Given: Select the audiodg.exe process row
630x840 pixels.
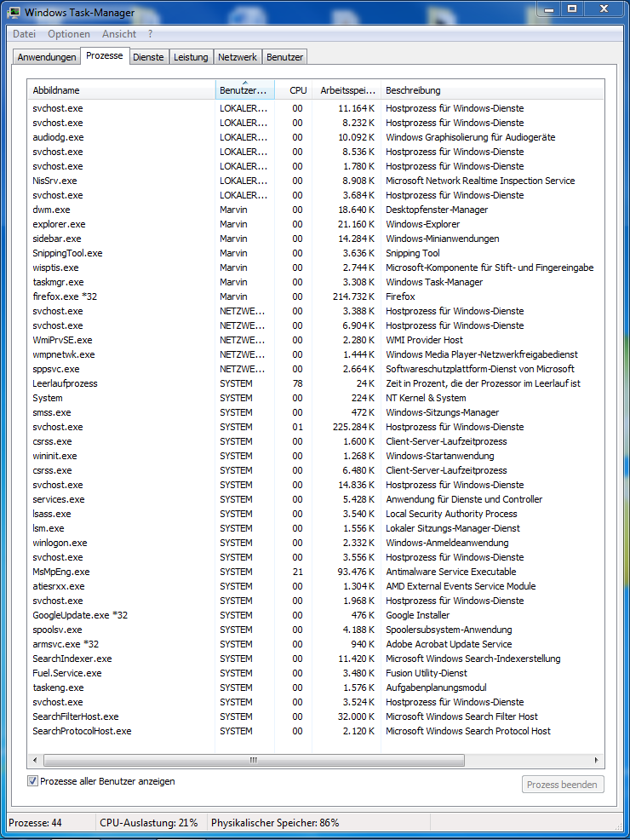Looking at the screenshot, I should pos(316,137).
